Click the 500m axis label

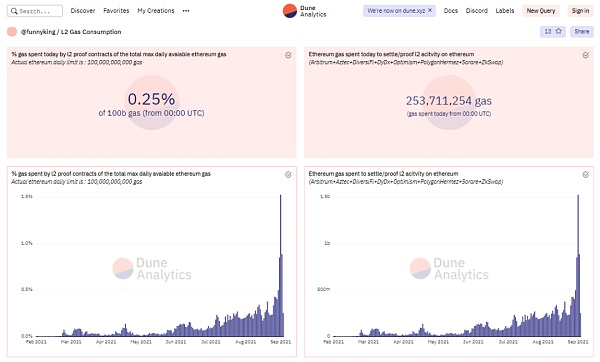tap(323, 289)
